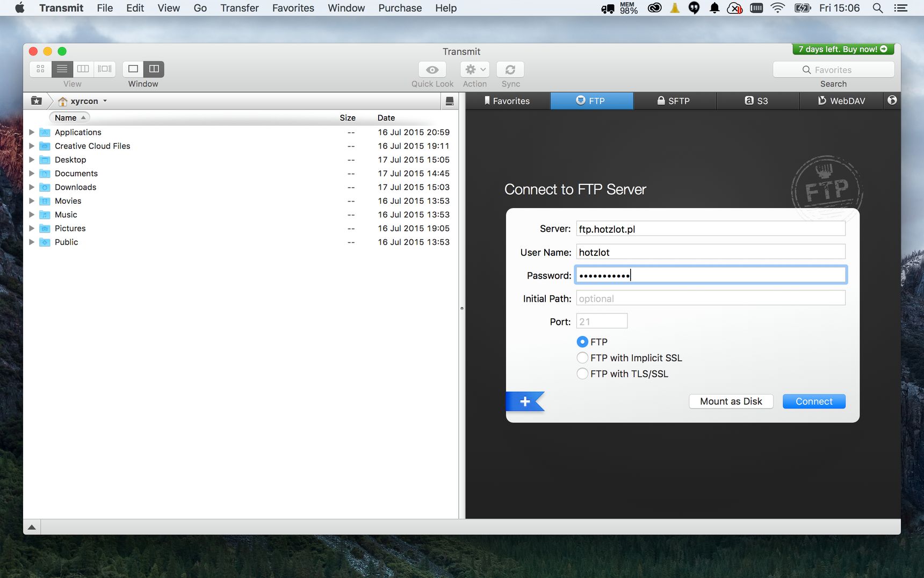Viewport: 924px width, 578px height.
Task: Click the Password field
Action: (x=711, y=275)
